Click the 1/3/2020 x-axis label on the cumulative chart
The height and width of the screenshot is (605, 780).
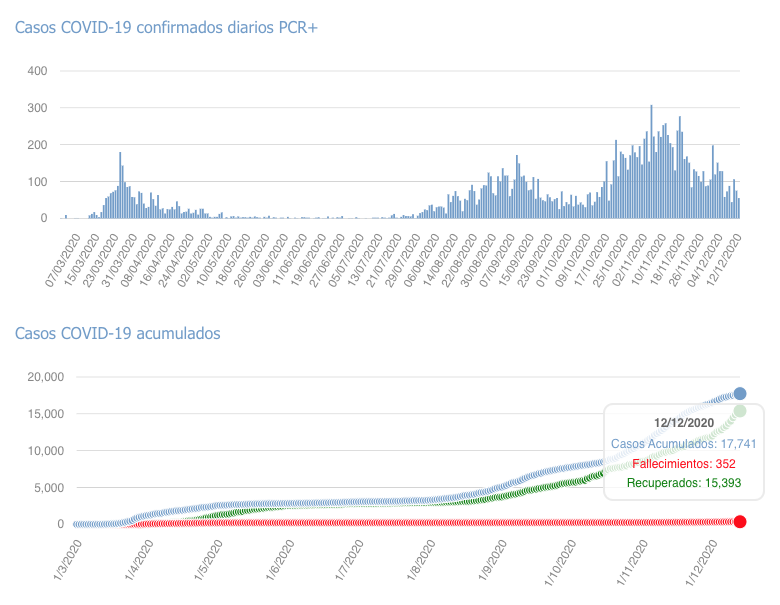65,560
